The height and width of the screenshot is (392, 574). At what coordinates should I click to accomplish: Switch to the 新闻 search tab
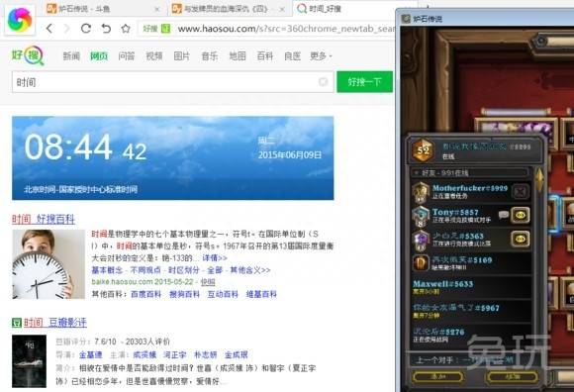[71, 56]
